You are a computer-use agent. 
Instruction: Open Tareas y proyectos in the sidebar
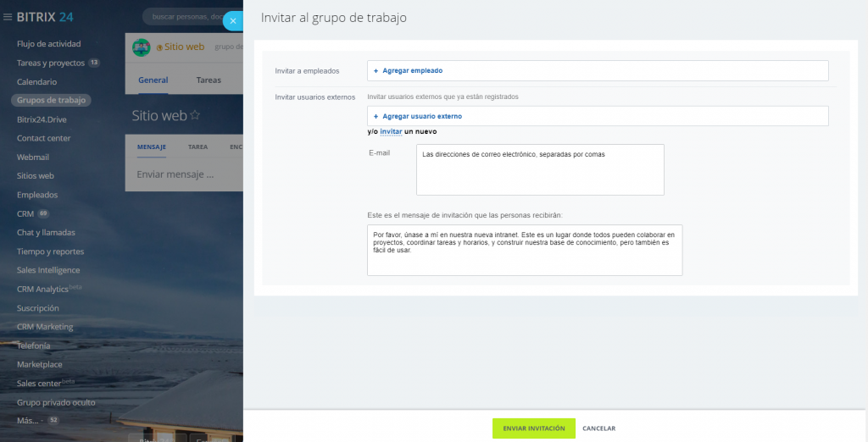(x=51, y=63)
